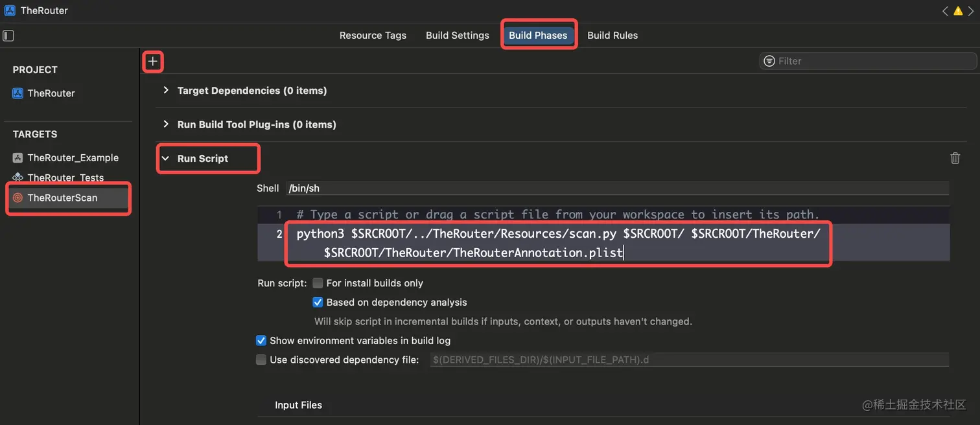Open the Build Settings tab
The image size is (980, 425).
click(x=458, y=36)
